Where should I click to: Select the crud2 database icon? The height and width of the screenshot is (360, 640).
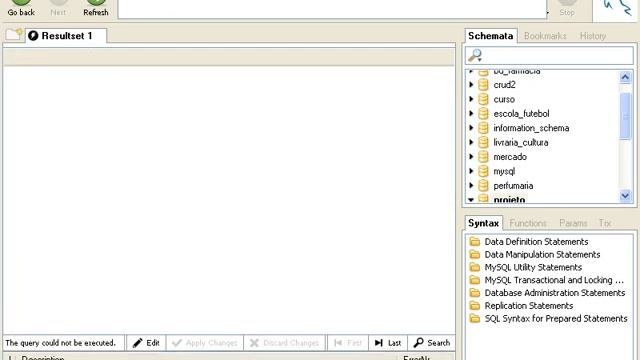(483, 85)
